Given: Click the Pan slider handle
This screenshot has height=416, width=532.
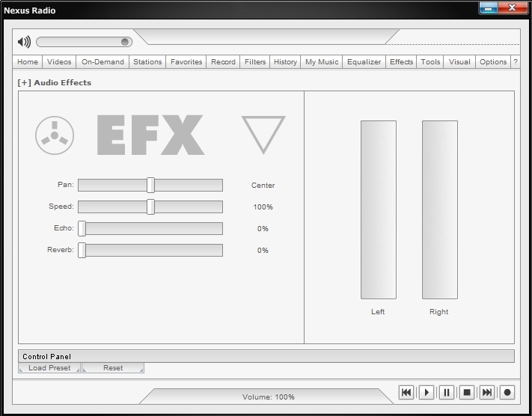Looking at the screenshot, I should tap(150, 185).
